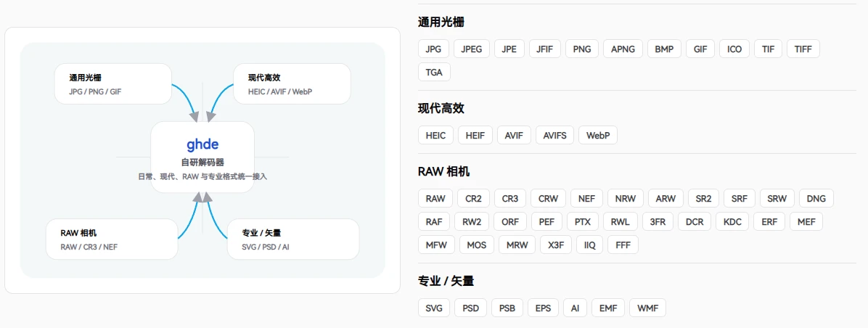The width and height of the screenshot is (868, 328).
Task: Click the RAF format tag
Action: [434, 221]
